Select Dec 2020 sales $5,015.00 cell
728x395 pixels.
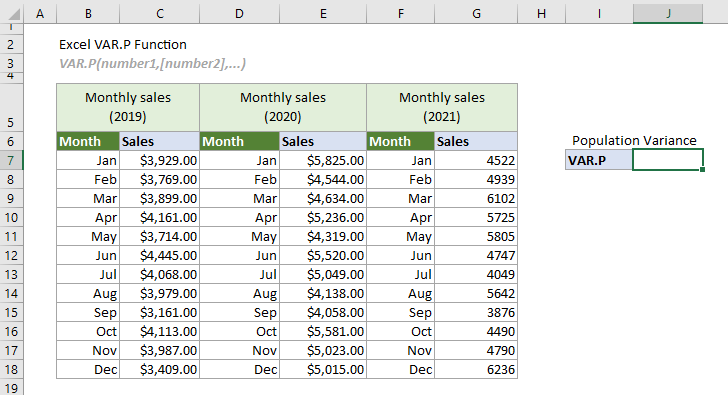(x=323, y=369)
